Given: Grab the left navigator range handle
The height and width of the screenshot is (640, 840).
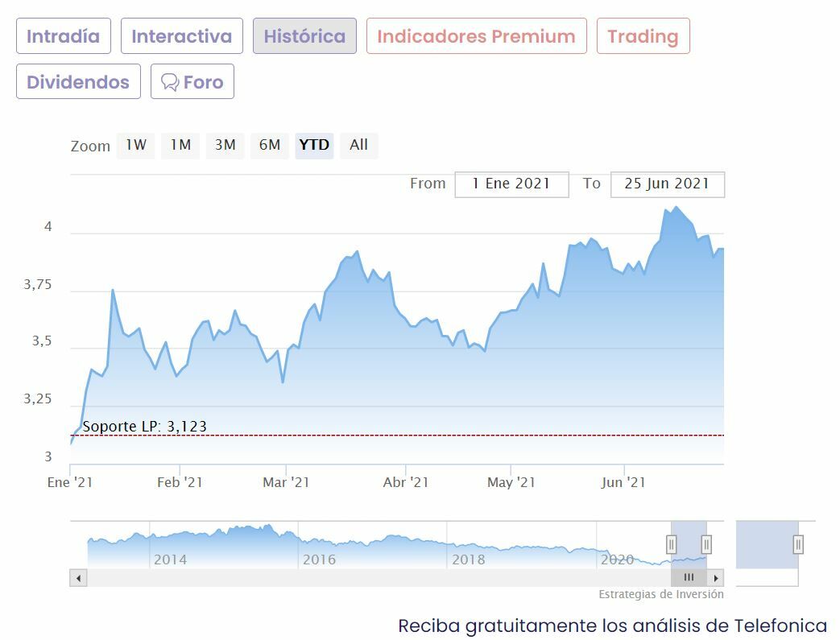Looking at the screenshot, I should tap(672, 544).
